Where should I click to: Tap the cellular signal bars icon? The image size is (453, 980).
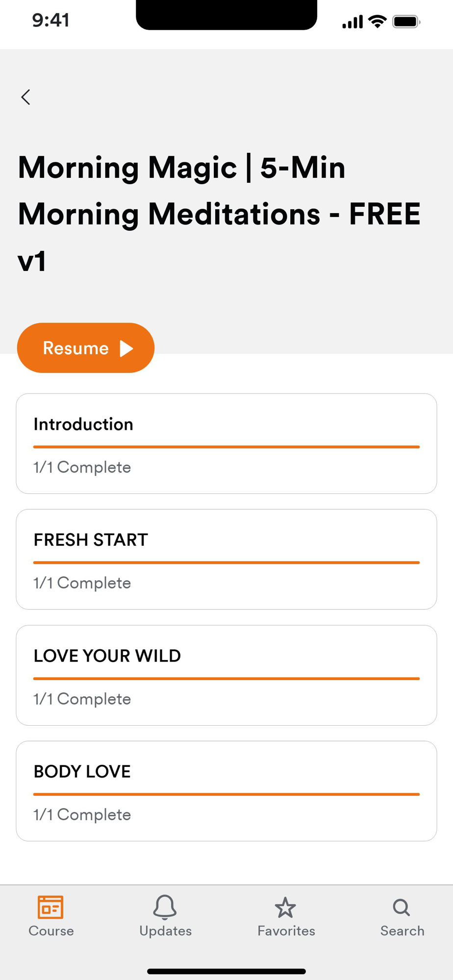tap(352, 22)
